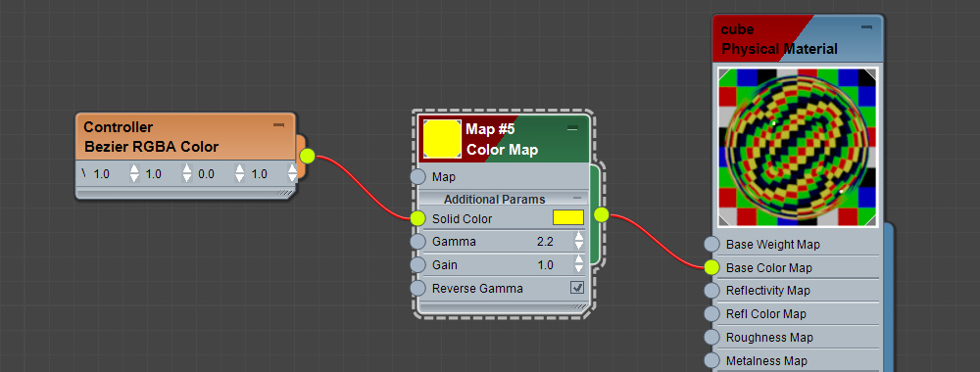Click the Base Color Map input socket
This screenshot has width=980, height=372.
tap(711, 268)
